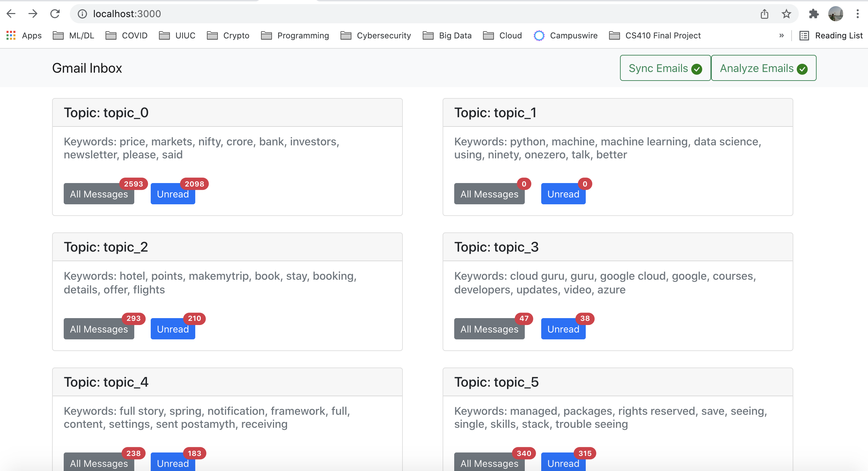Screen dimensions: 868x471
Task: Click the browser forward arrow
Action: (x=33, y=14)
